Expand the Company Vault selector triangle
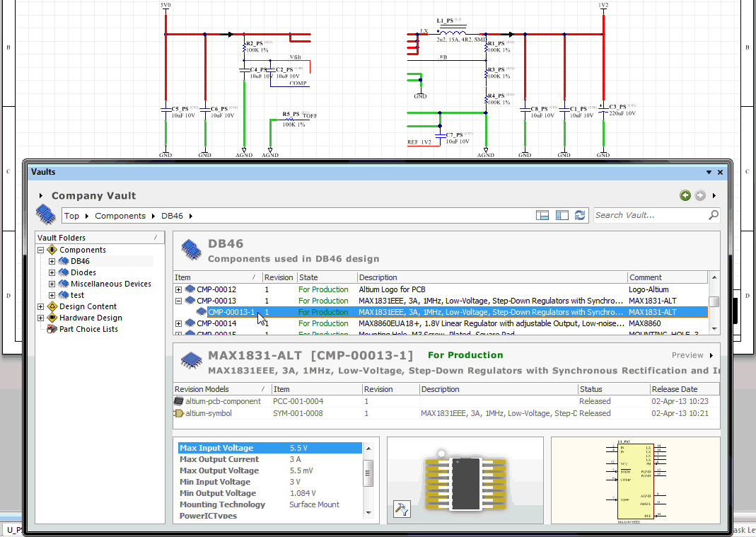 41,195
